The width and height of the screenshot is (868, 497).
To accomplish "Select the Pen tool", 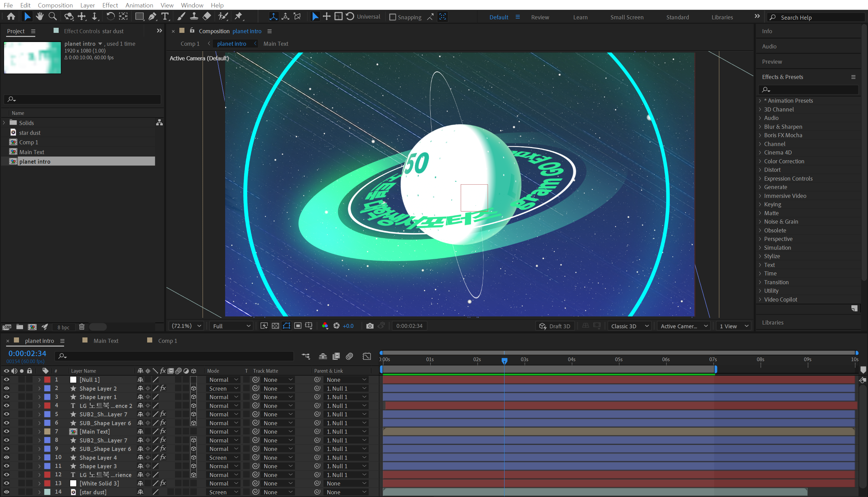I will [152, 16].
